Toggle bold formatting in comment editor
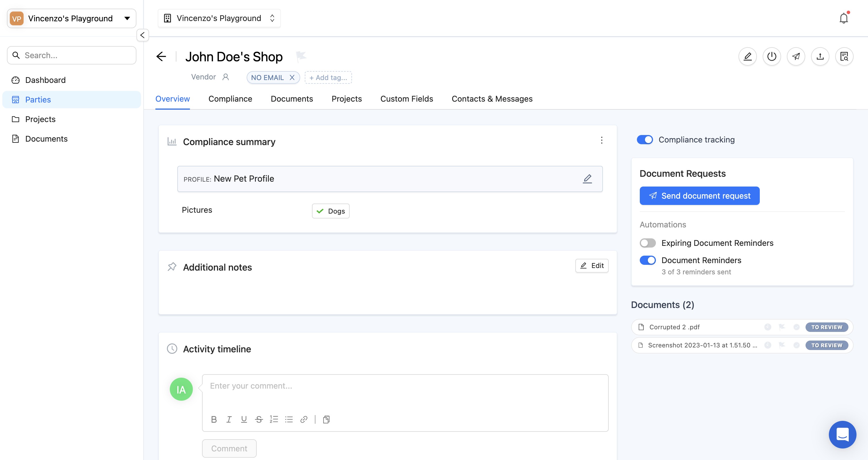The image size is (868, 460). 214,419
